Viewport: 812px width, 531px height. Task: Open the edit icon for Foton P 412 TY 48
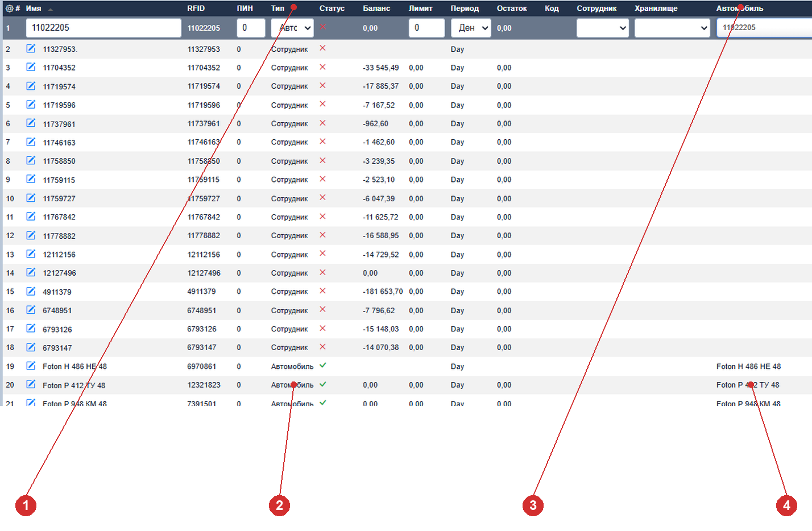point(31,384)
